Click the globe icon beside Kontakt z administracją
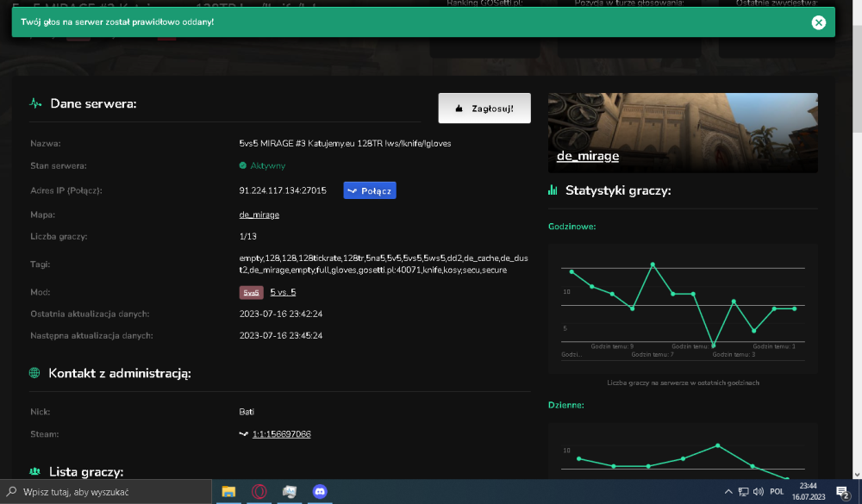 (x=34, y=373)
